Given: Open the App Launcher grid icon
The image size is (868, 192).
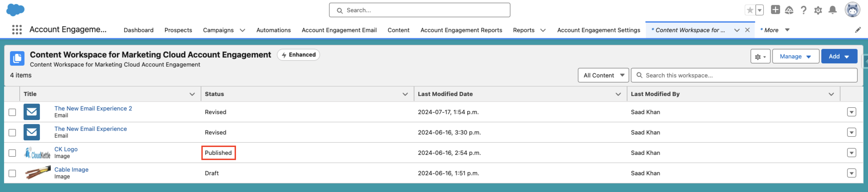Looking at the screenshot, I should click(x=17, y=30).
